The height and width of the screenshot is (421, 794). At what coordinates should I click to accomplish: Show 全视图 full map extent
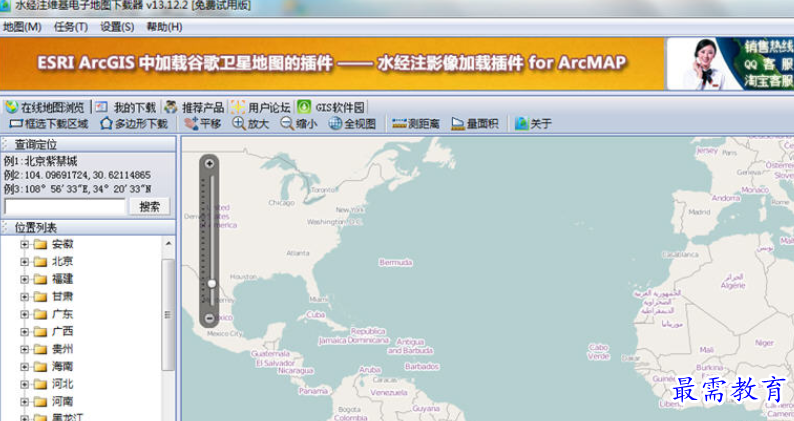[x=352, y=124]
